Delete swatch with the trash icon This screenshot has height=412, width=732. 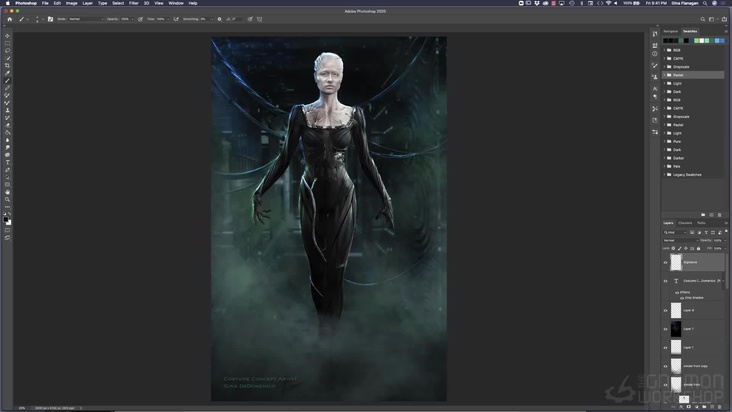(x=719, y=215)
